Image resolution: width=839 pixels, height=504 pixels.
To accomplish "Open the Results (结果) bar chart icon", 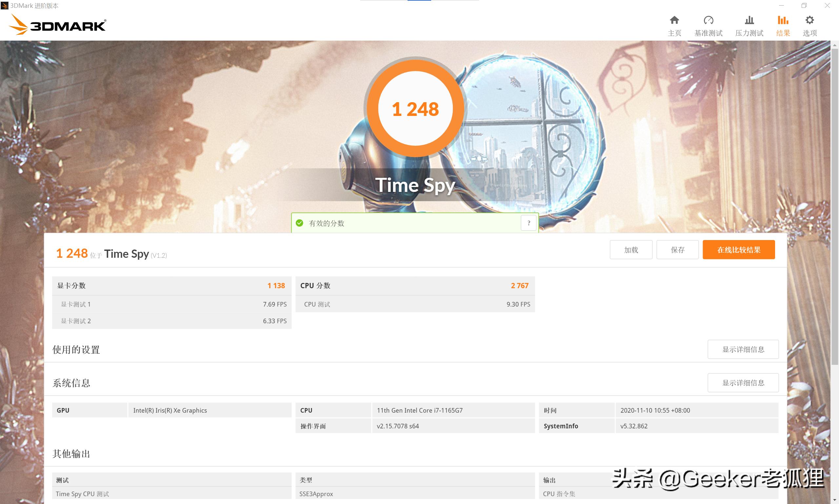I will pyautogui.click(x=783, y=20).
